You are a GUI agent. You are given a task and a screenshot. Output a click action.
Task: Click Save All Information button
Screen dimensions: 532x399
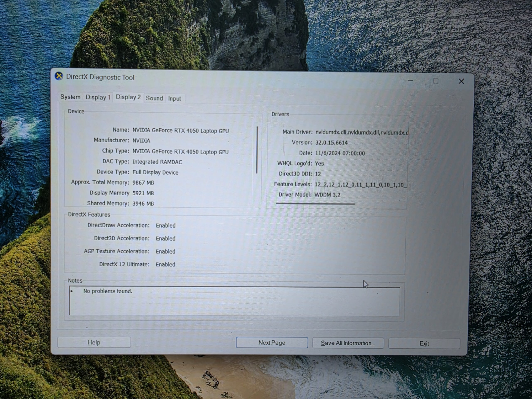pos(348,343)
